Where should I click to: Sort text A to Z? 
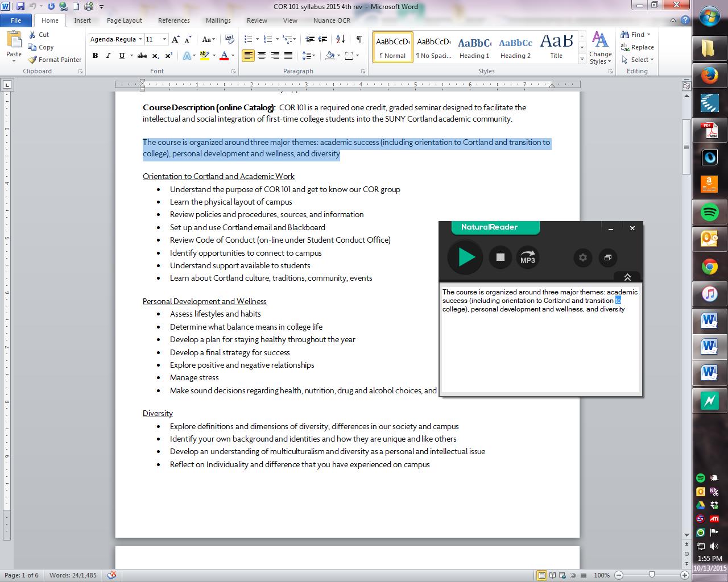[x=341, y=39]
